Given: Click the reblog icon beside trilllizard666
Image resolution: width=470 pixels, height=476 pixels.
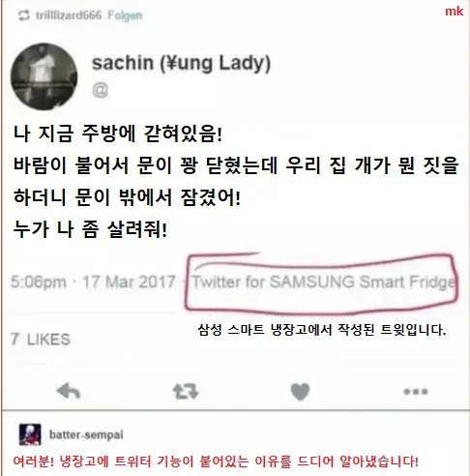Looking at the screenshot, I should tap(24, 15).
